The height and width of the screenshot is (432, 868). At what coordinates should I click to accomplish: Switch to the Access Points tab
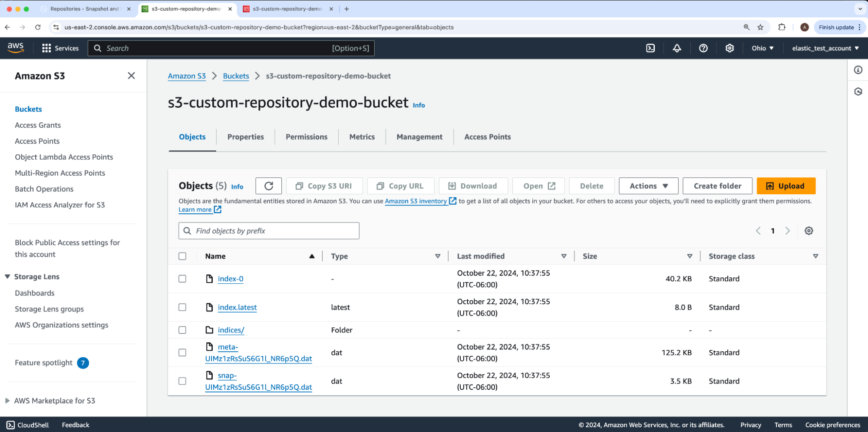coord(487,137)
